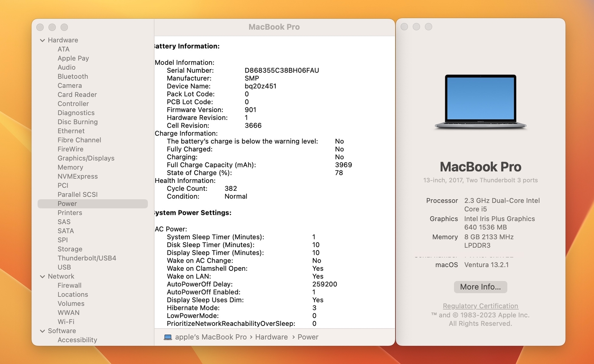Select Card Reader in the sidebar

(77, 95)
